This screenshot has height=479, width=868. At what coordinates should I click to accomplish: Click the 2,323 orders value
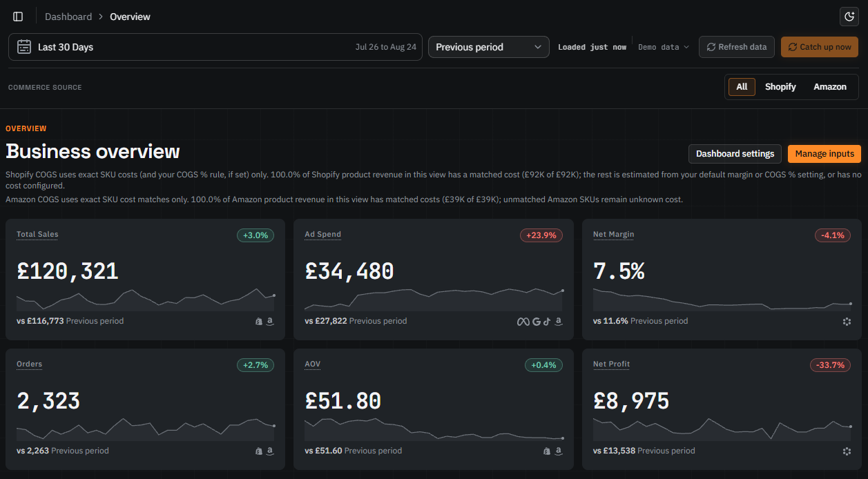(x=48, y=401)
